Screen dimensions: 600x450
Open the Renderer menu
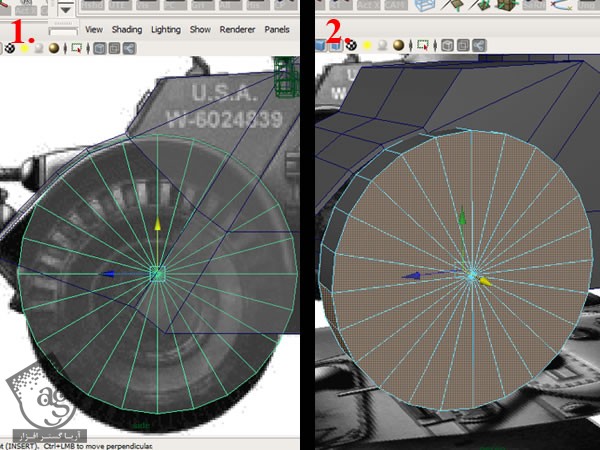pos(238,30)
